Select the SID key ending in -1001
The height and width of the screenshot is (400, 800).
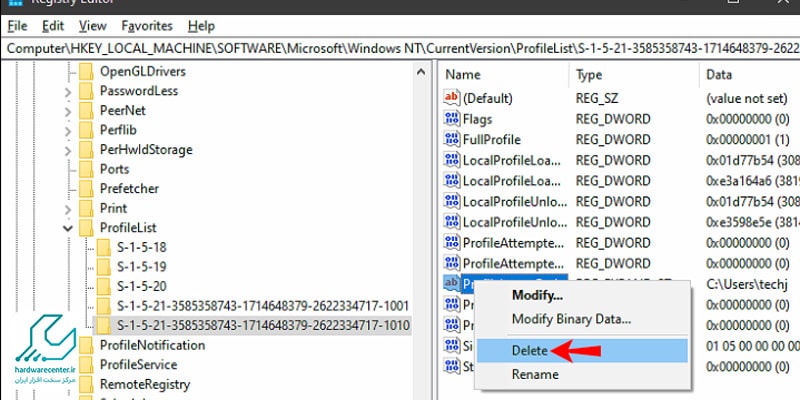263,306
